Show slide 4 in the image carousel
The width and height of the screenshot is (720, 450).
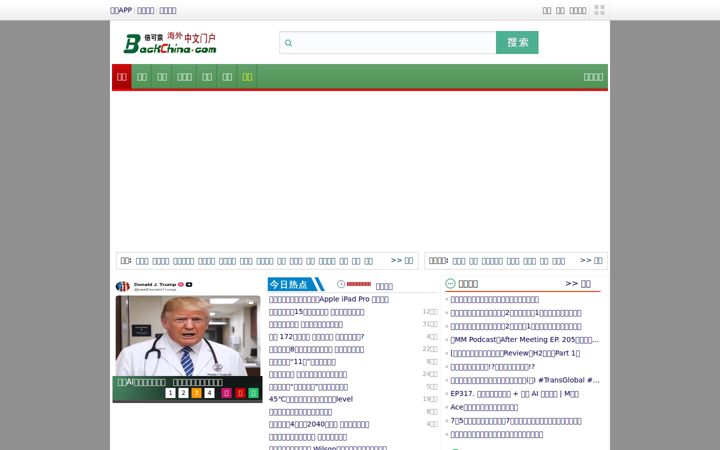(x=209, y=393)
